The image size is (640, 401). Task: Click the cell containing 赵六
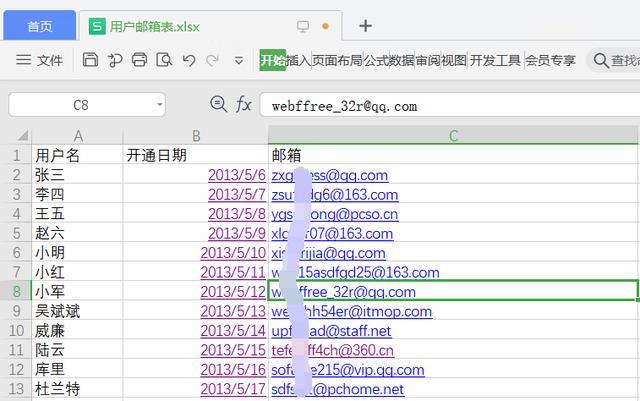78,233
